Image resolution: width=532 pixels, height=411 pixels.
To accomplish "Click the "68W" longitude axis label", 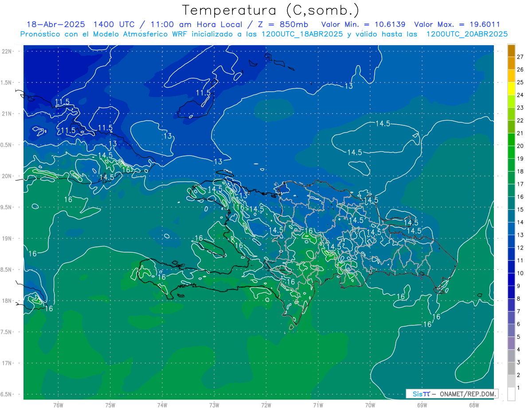I will [473, 405].
